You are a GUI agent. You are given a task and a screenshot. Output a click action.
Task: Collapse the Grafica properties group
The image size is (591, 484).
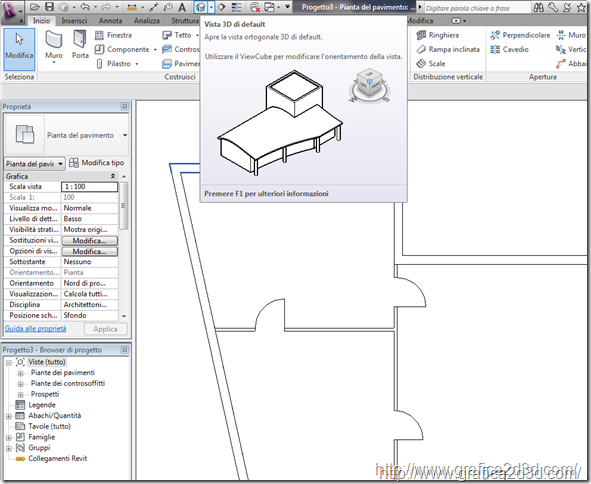112,176
